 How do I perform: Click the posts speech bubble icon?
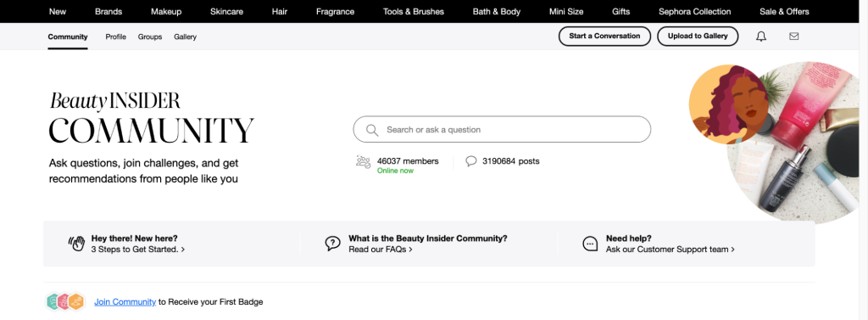471,161
